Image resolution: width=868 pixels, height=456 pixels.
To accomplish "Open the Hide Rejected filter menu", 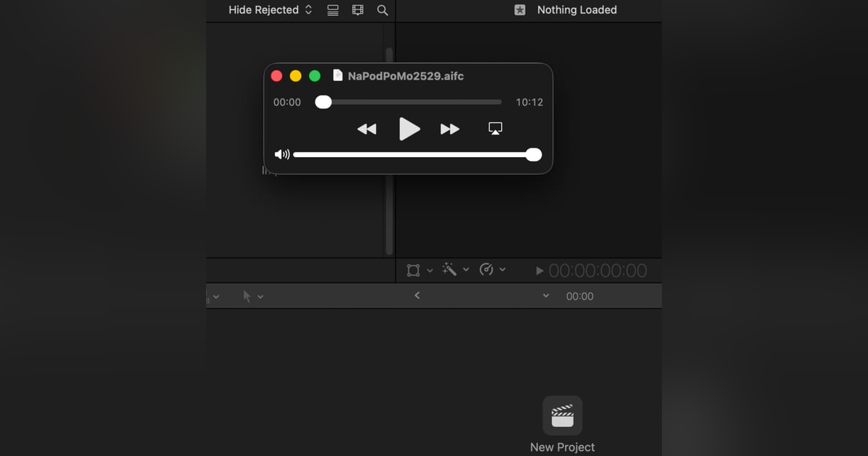I will click(x=268, y=9).
